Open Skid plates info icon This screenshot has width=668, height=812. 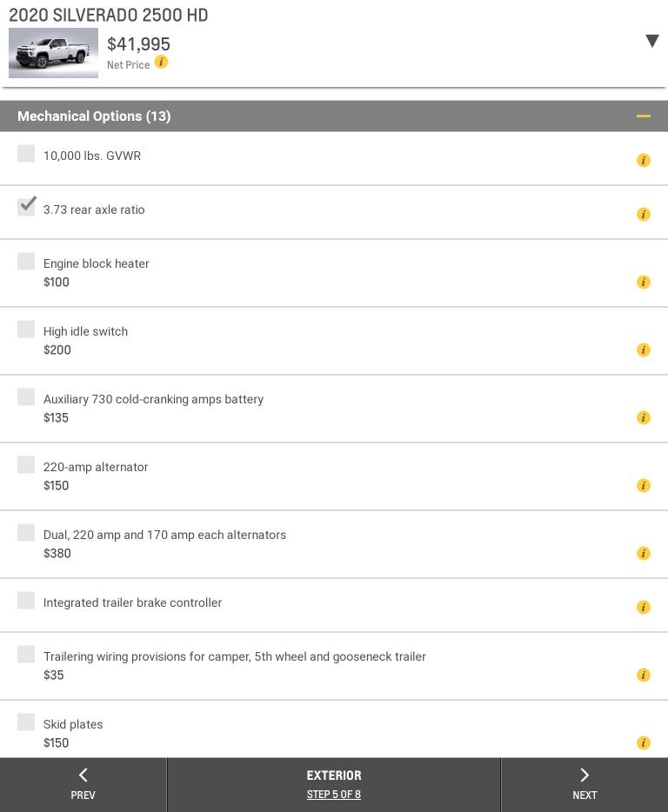pos(644,742)
